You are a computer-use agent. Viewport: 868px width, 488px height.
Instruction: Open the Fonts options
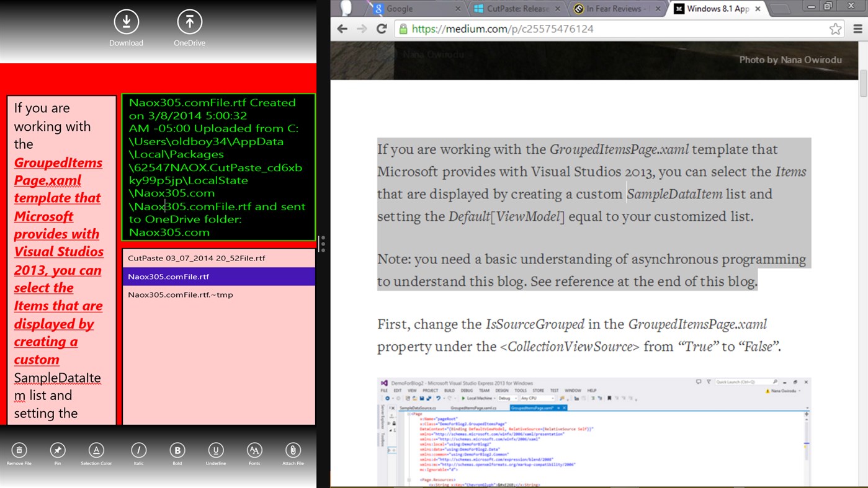click(254, 451)
